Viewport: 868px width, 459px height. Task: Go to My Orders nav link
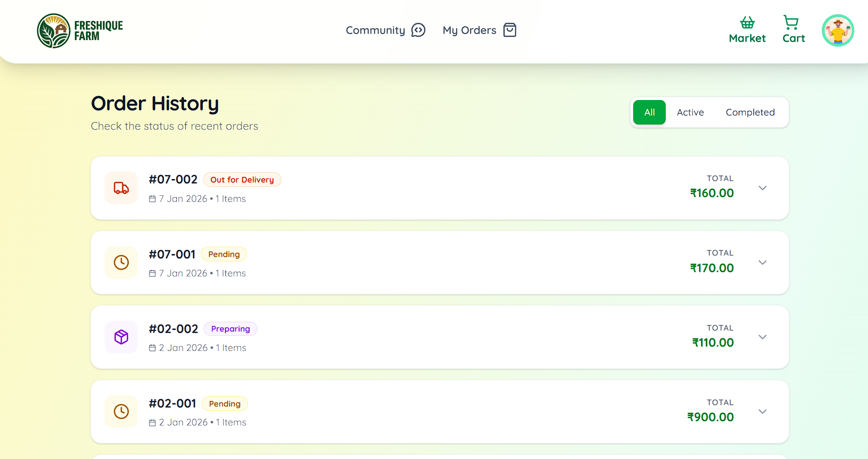469,30
